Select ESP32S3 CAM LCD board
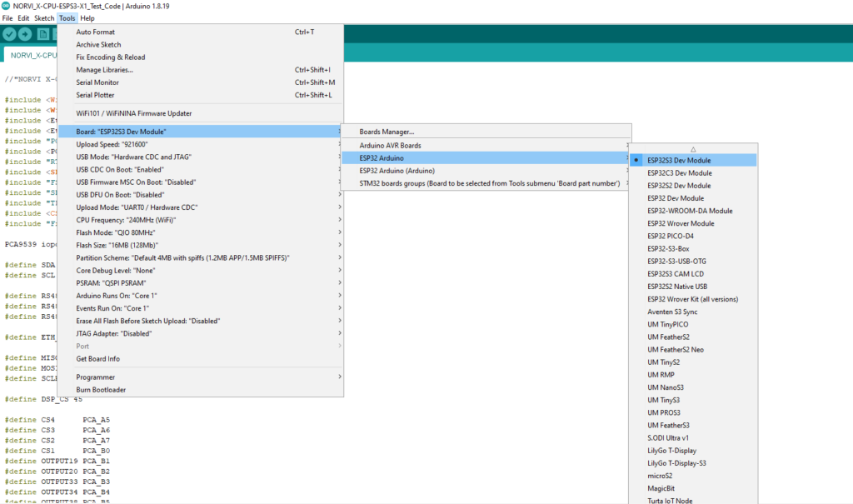 click(x=693, y=274)
